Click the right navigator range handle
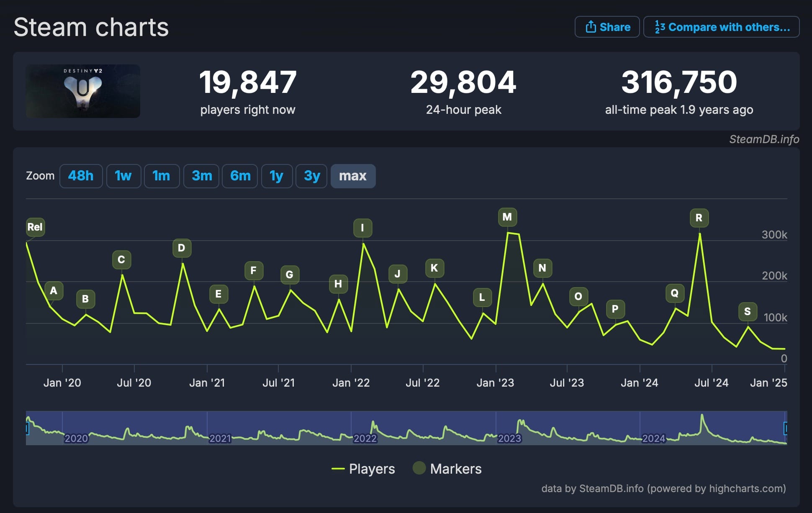The height and width of the screenshot is (513, 812). click(786, 428)
